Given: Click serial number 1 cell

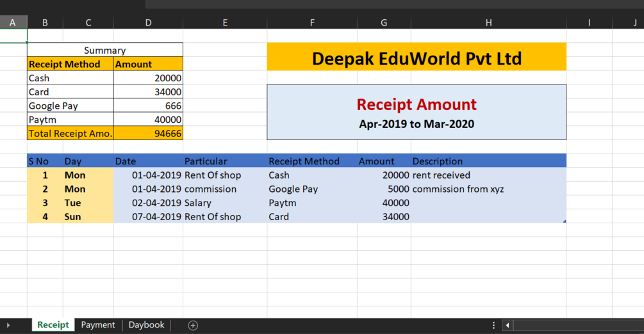Looking at the screenshot, I should pos(45,175).
